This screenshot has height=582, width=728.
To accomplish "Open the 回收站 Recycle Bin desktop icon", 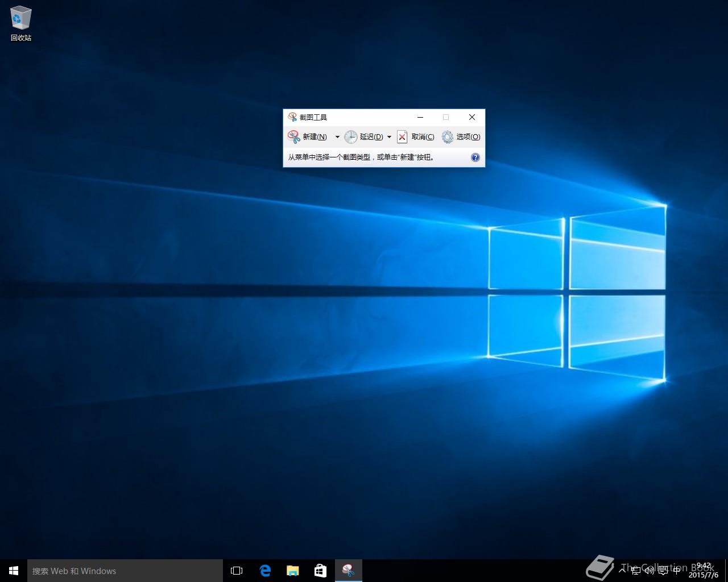I will [21, 24].
